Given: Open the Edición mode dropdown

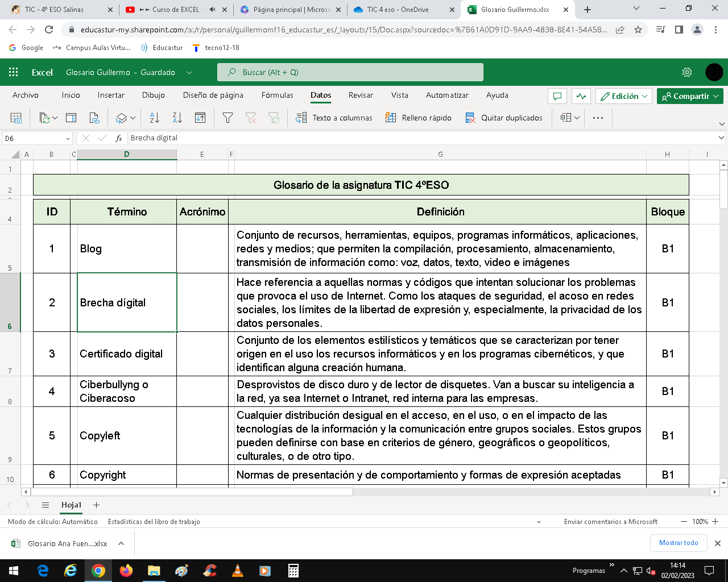Looking at the screenshot, I should click(x=623, y=96).
